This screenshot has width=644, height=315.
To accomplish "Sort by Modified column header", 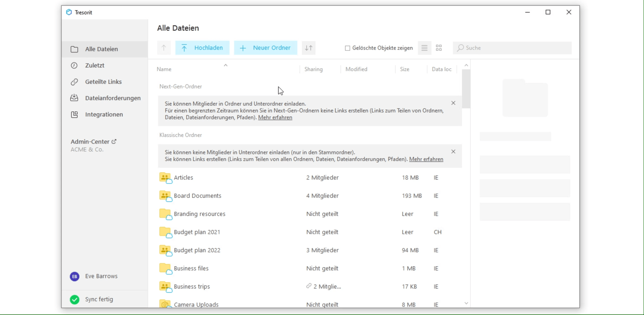I will 356,69.
